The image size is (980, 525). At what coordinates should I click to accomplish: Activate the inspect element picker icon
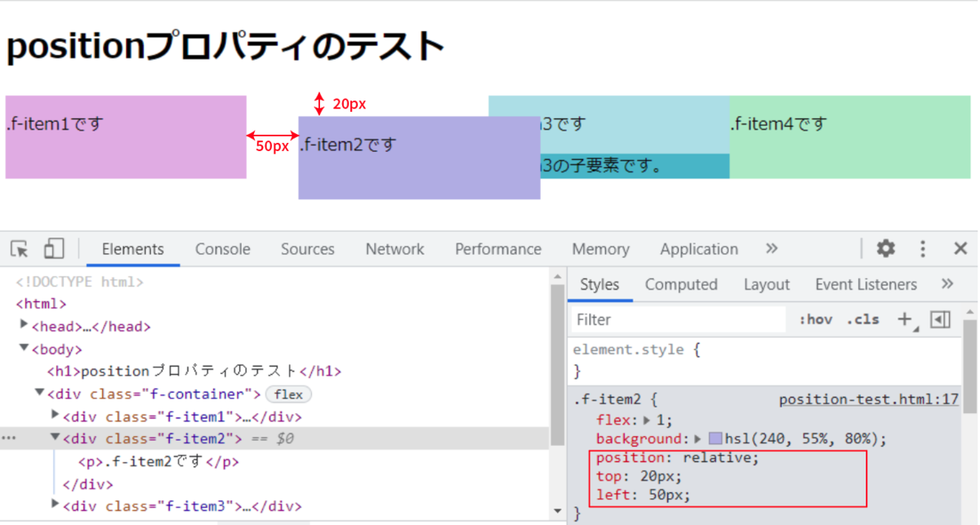(x=20, y=249)
